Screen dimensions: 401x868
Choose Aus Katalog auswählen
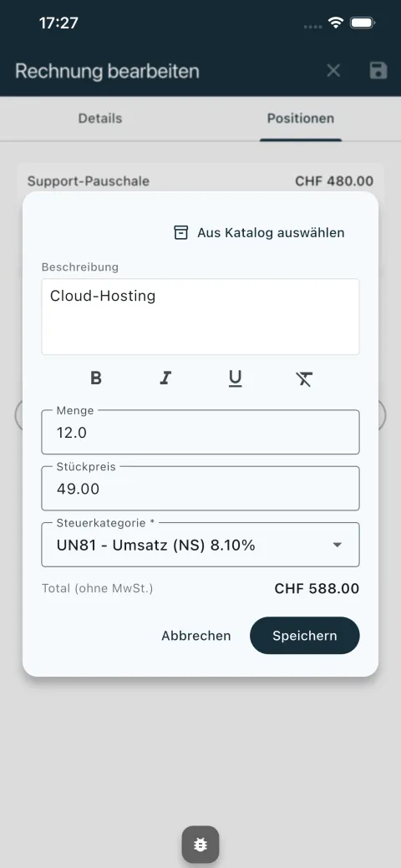point(259,232)
